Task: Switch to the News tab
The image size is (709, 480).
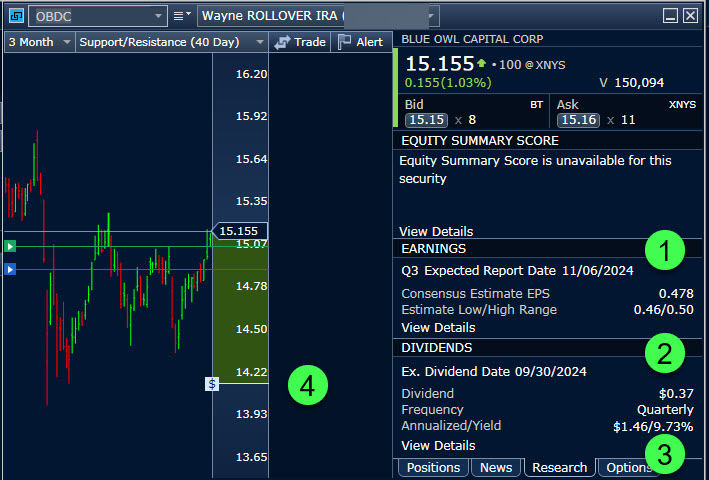Action: 496,468
